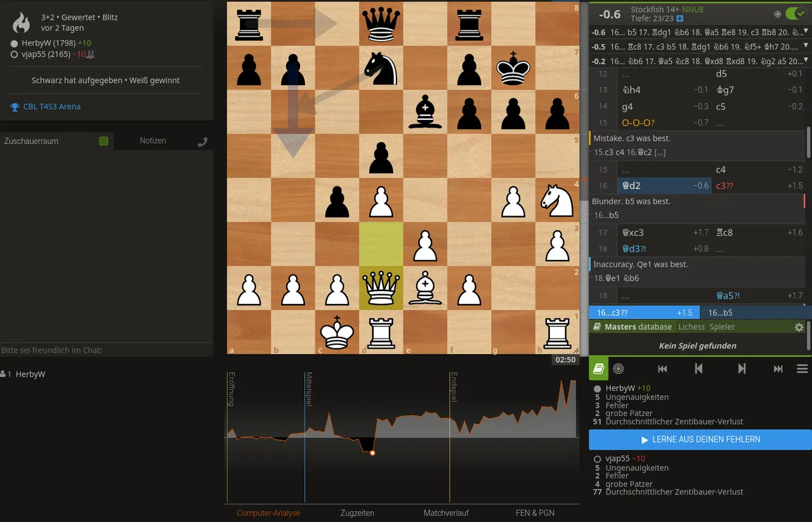Screen dimensions: 812x522
Task: Open the explorer database settings gear
Action: tap(799, 327)
